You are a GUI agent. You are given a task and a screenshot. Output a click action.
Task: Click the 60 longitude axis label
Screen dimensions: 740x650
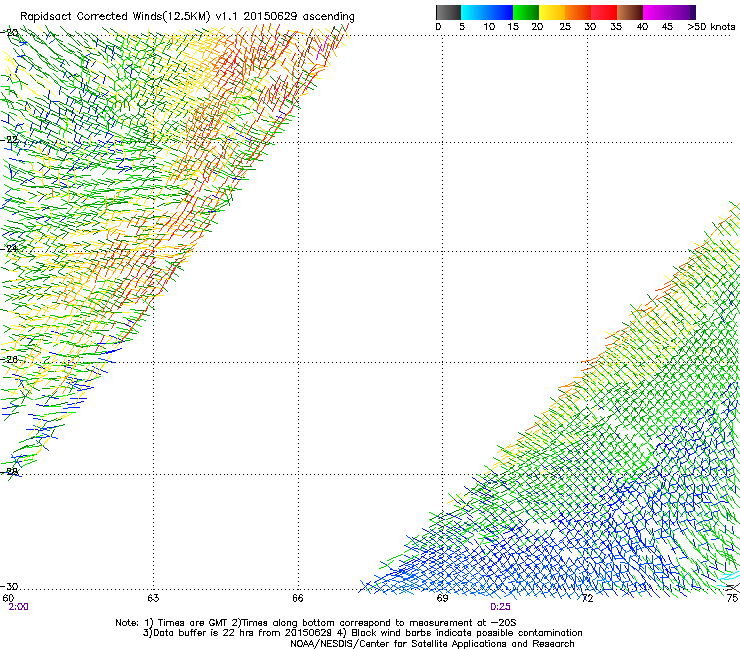(x=8, y=598)
